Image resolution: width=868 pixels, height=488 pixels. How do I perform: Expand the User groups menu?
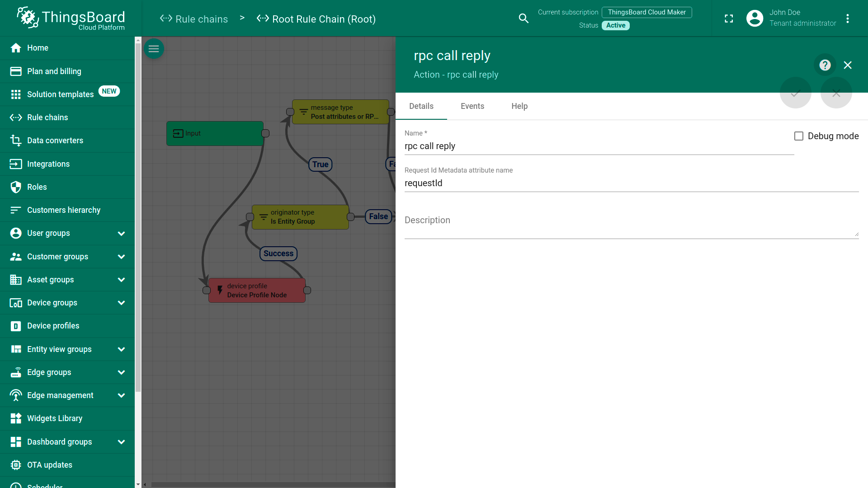click(121, 234)
